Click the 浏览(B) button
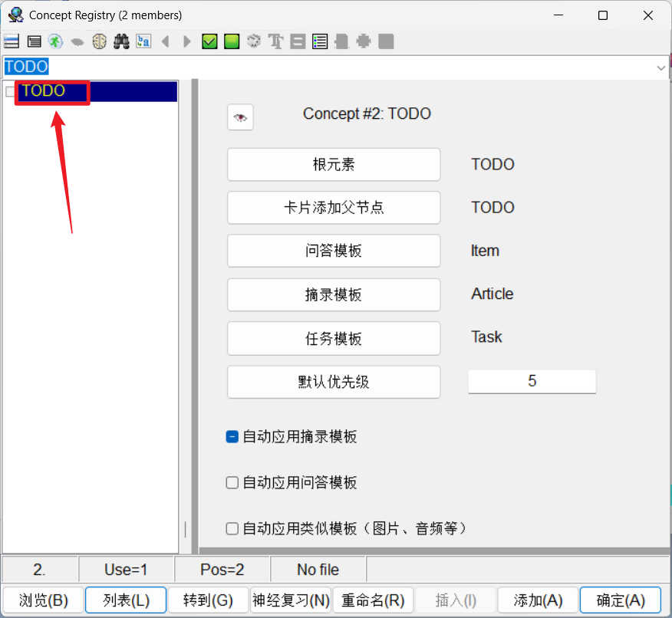This screenshot has height=618, width=672. (43, 600)
